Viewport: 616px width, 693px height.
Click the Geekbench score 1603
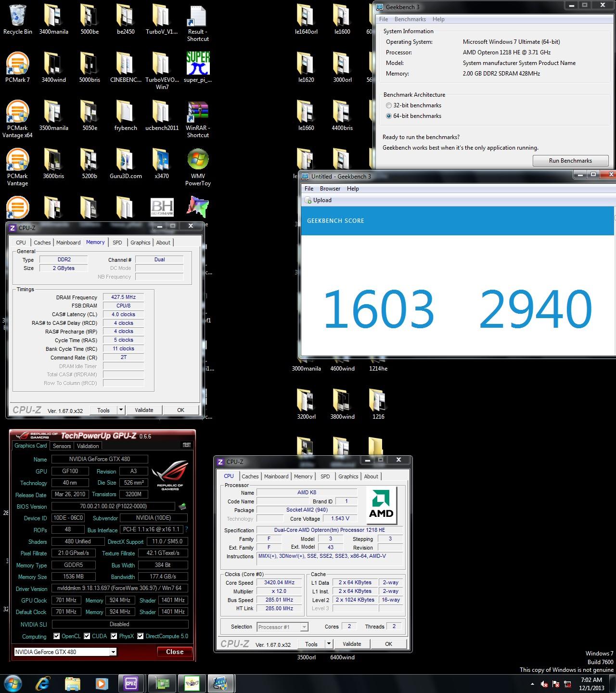[379, 309]
